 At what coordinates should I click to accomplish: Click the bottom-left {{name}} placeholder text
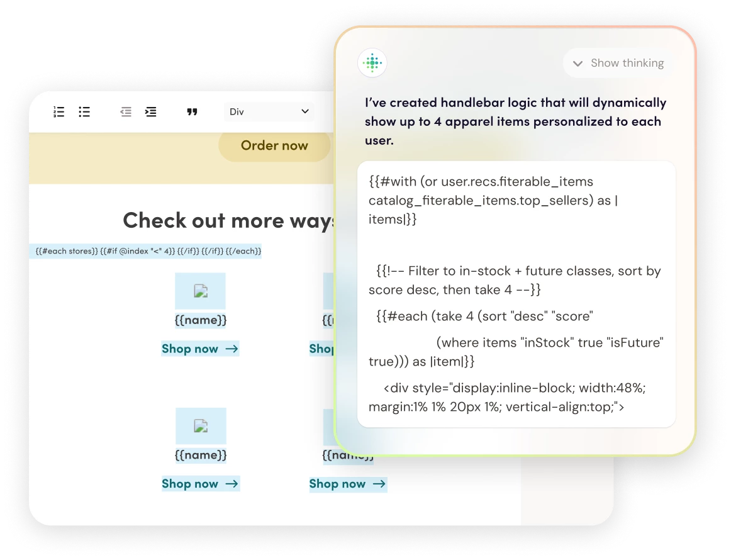201,455
